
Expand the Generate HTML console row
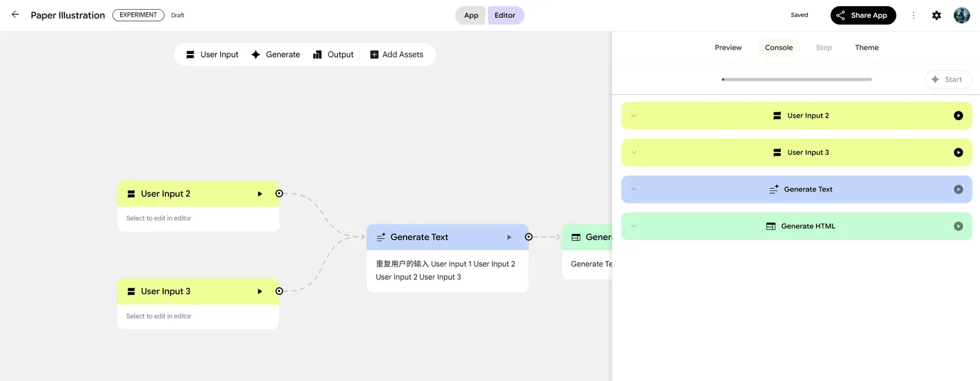[634, 227]
